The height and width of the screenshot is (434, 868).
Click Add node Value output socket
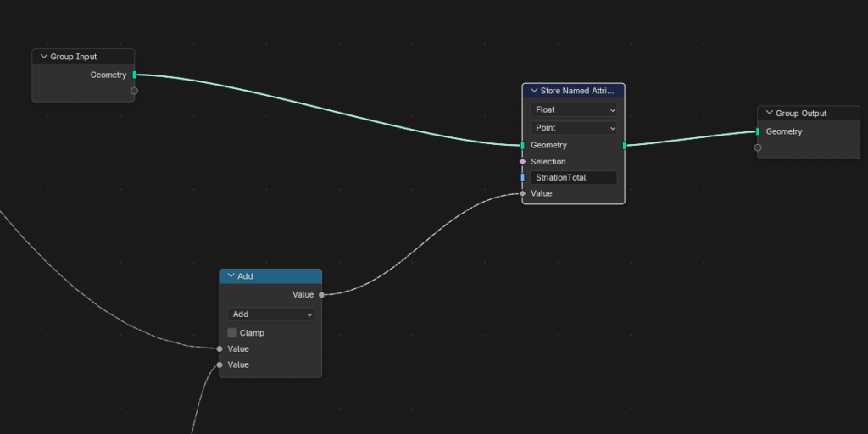(x=321, y=295)
